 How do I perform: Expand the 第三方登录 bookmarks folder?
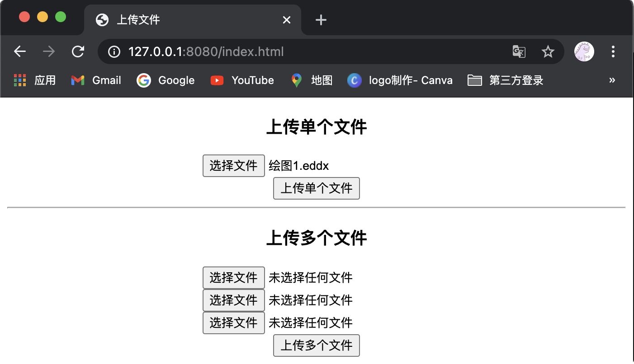[505, 80]
